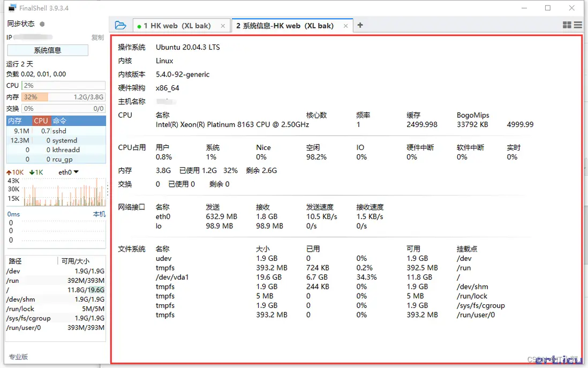Click the download speed 1K indicator

point(36,172)
